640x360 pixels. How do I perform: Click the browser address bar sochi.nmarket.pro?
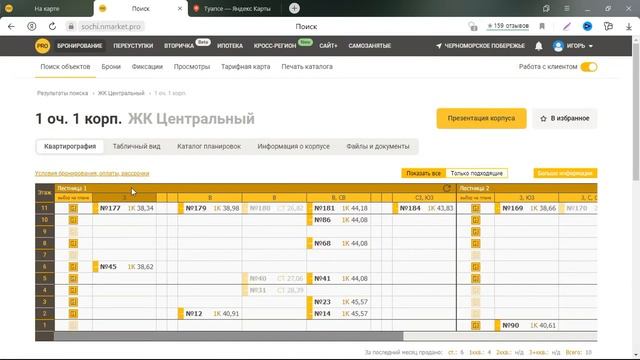tap(111, 27)
